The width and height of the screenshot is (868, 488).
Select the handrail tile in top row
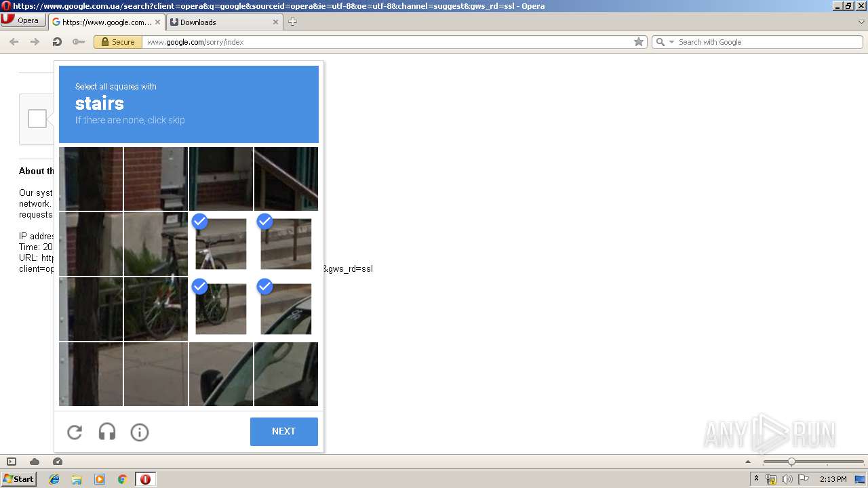[286, 179]
